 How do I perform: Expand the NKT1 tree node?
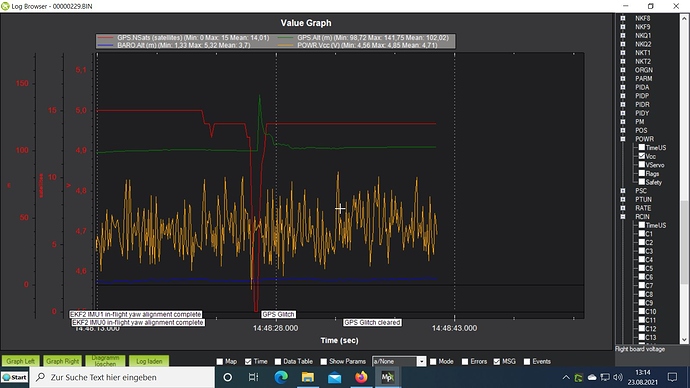pos(623,53)
